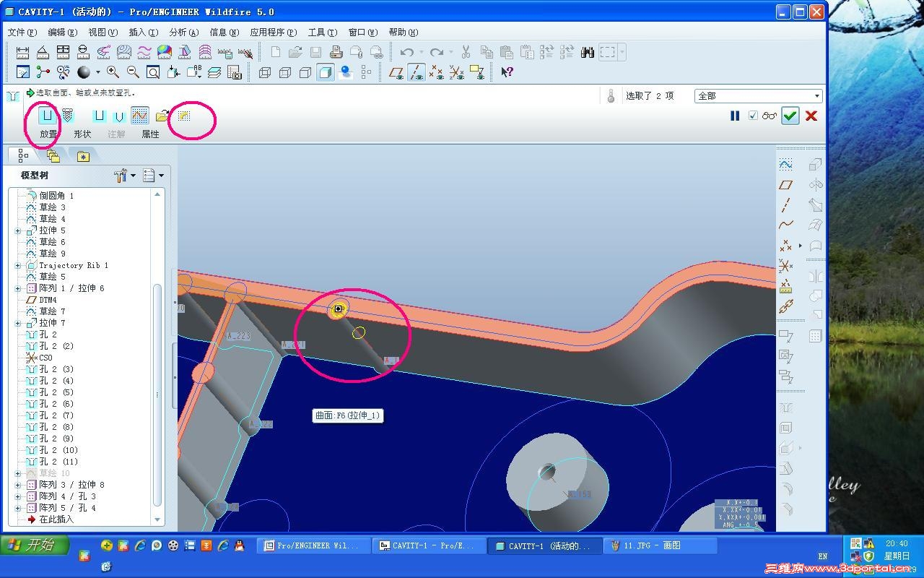The width and height of the screenshot is (924, 578).
Task: Cancel the hole feature with the red X
Action: coord(811,116)
